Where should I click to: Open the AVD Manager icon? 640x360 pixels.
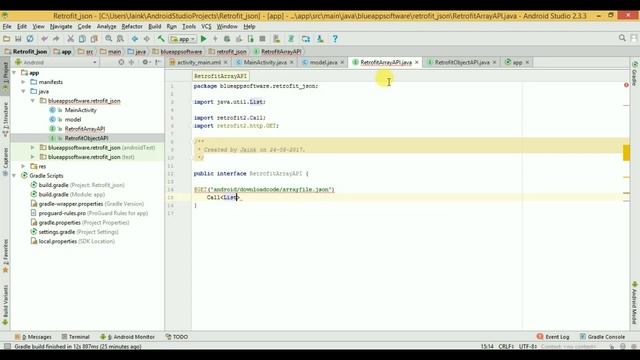[x=277, y=39]
